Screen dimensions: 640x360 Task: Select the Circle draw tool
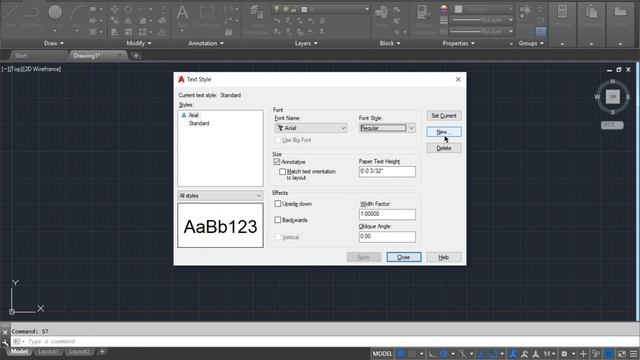tap(55, 16)
